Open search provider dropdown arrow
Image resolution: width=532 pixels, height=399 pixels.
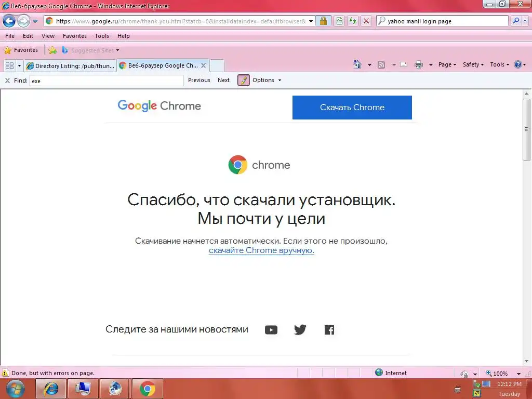click(525, 21)
